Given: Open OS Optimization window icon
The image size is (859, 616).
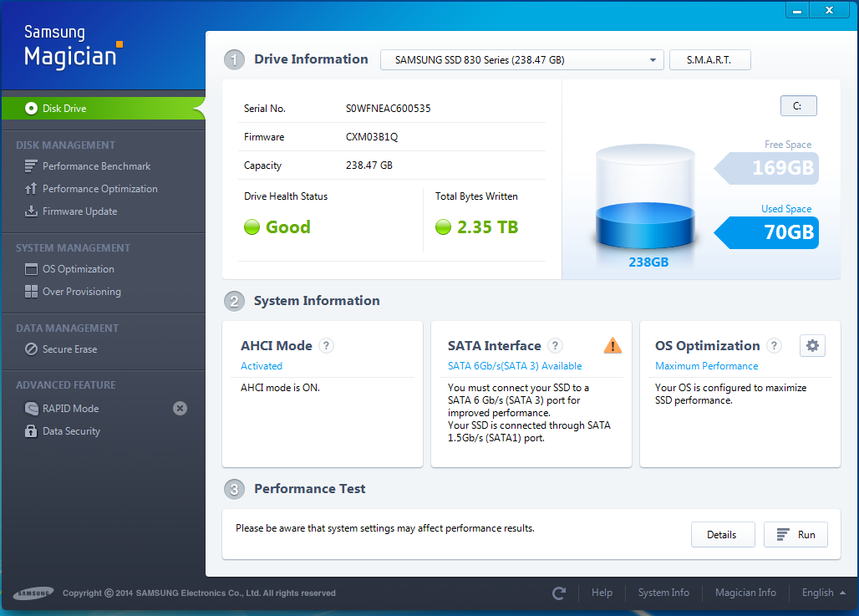Looking at the screenshot, I should (x=31, y=269).
